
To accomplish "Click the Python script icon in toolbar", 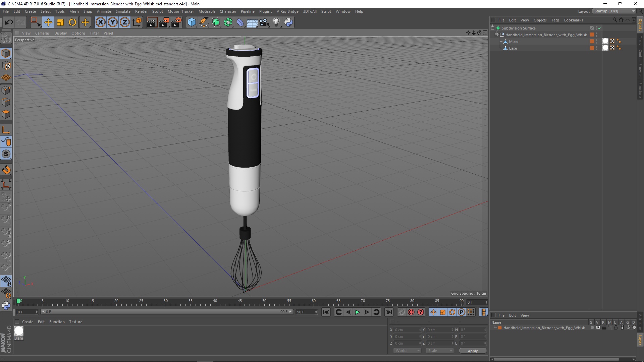I will point(288,22).
